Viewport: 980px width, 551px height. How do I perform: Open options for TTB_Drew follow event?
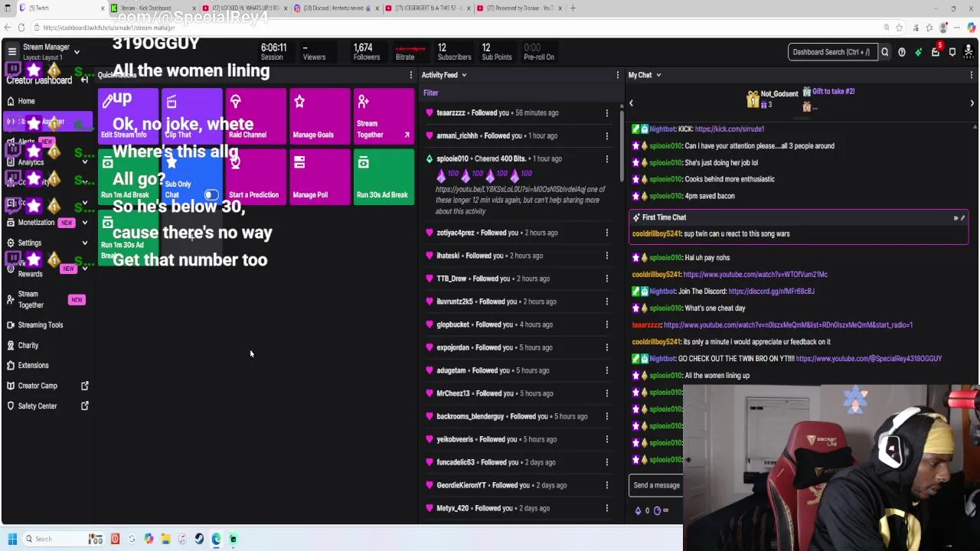click(606, 279)
